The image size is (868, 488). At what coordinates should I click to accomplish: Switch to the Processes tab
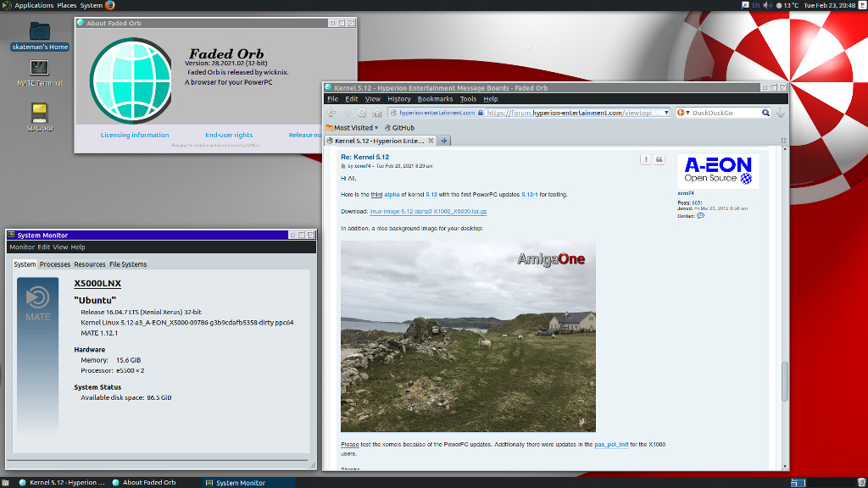[55, 264]
